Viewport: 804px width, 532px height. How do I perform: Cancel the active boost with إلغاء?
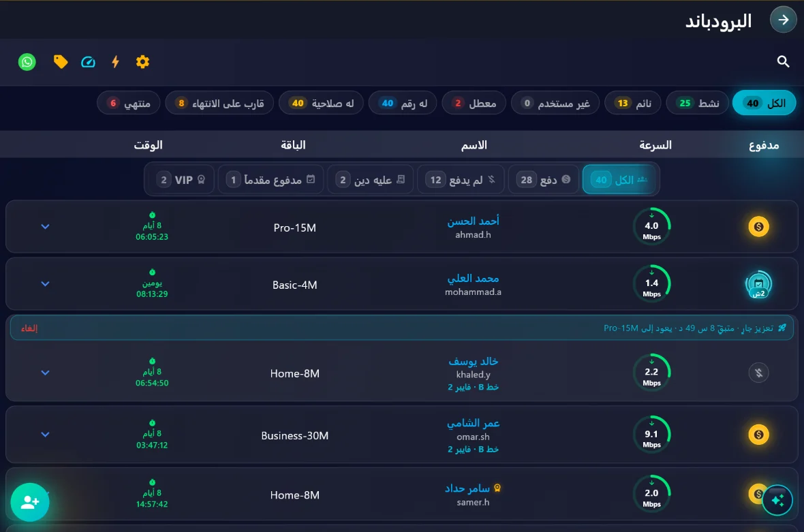click(x=29, y=328)
